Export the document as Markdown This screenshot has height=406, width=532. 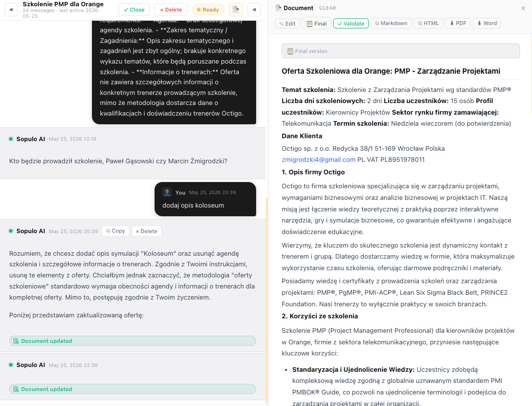[391, 23]
